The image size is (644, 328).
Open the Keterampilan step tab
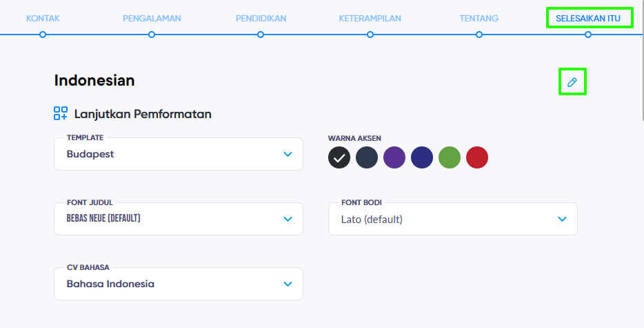(x=370, y=19)
